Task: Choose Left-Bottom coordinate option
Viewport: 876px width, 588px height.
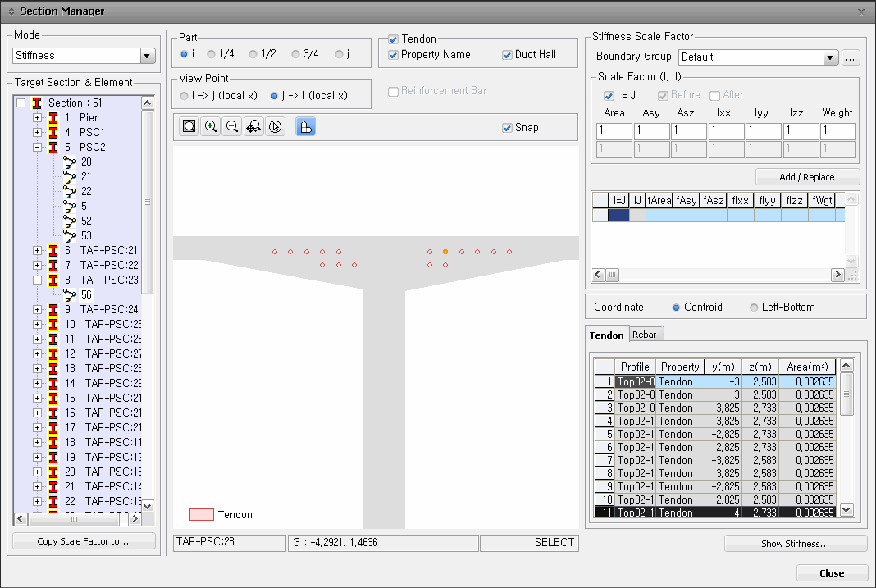Action: [x=754, y=308]
